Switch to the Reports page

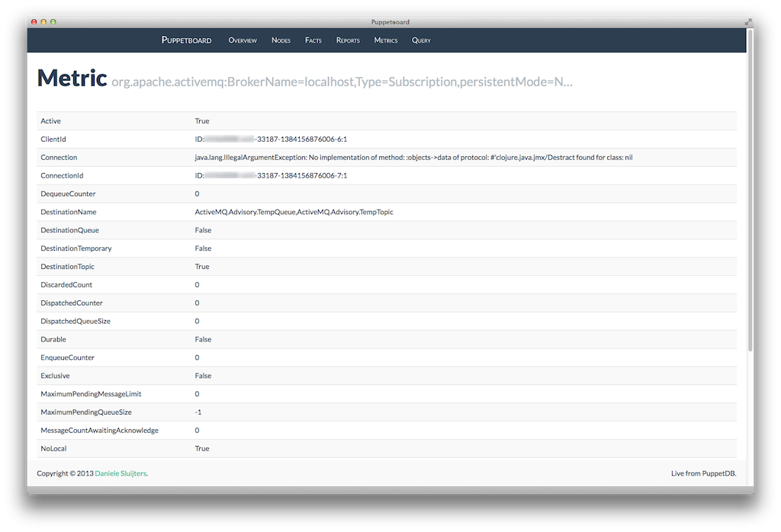pos(348,40)
